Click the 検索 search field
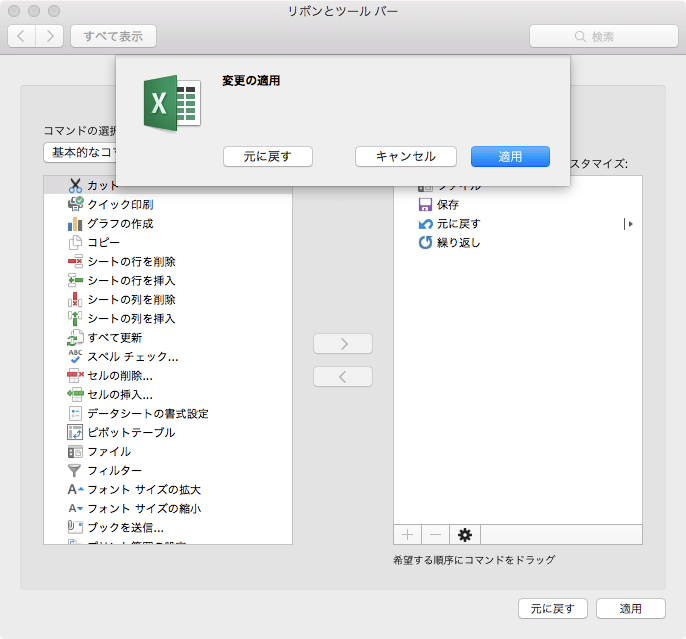The image size is (686, 639). click(x=604, y=36)
